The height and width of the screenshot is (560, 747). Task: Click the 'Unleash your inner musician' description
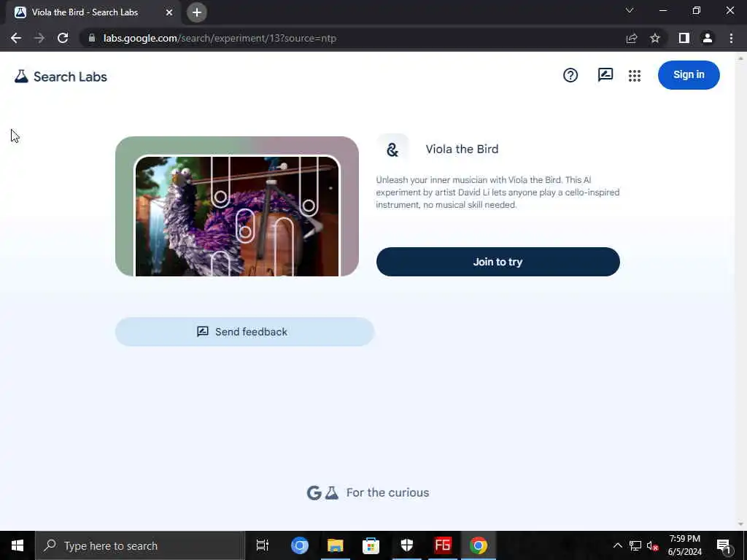pos(498,192)
